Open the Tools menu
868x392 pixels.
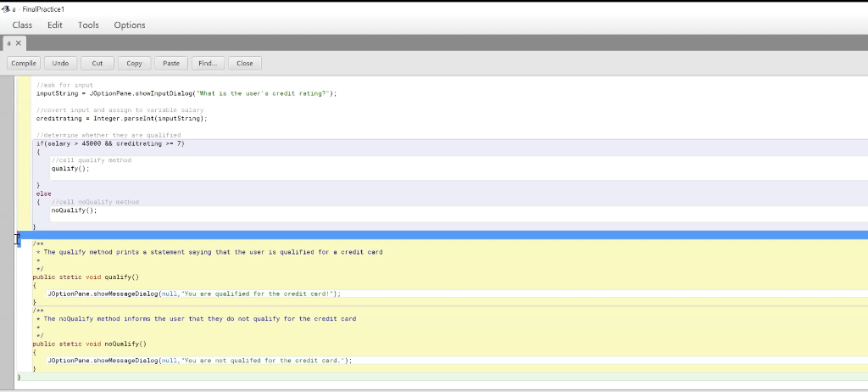tap(88, 25)
